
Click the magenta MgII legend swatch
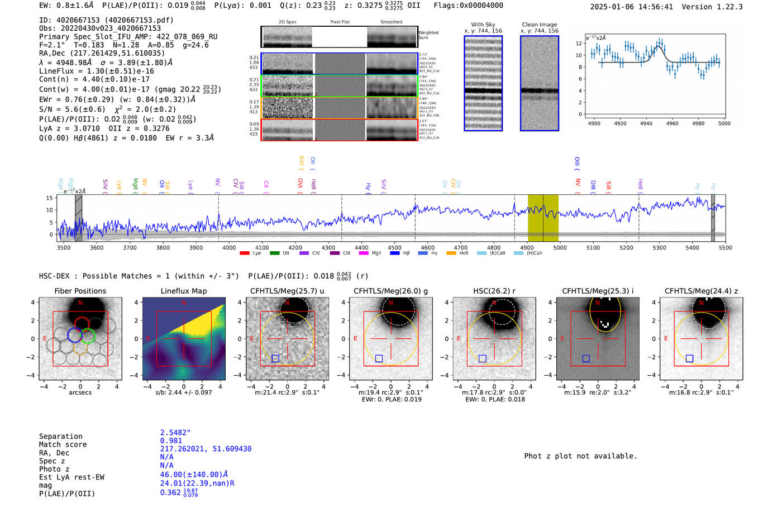tap(364, 253)
